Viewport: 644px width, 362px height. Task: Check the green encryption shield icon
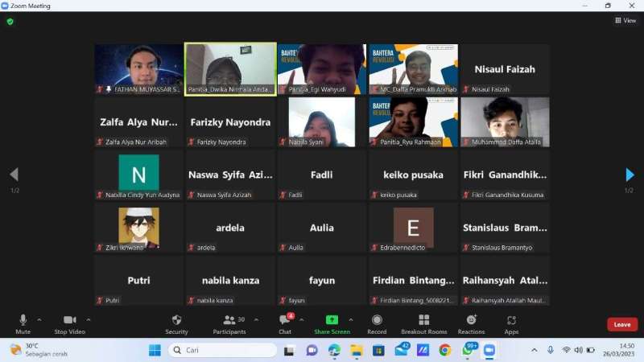[10, 22]
